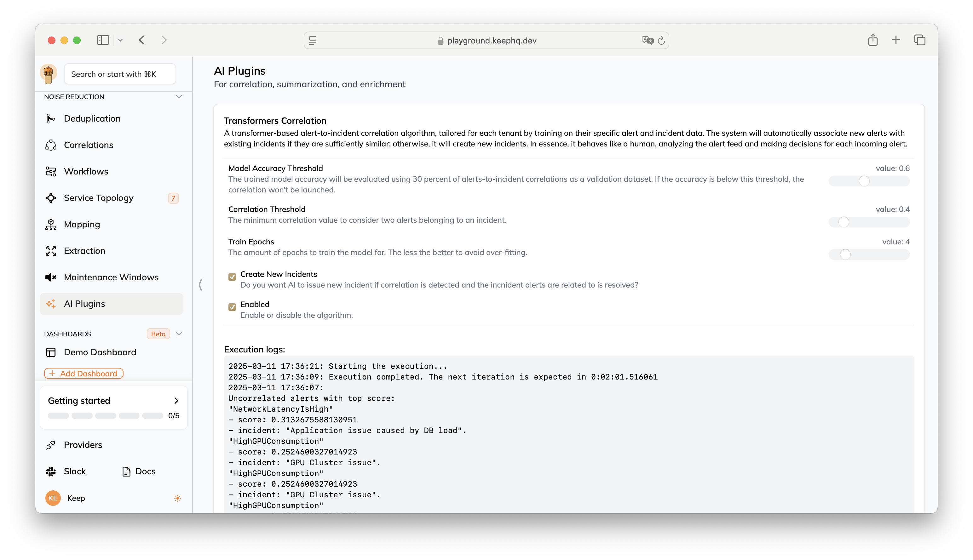Open the sidebar options dropdown arrow in toolbar

click(x=120, y=40)
